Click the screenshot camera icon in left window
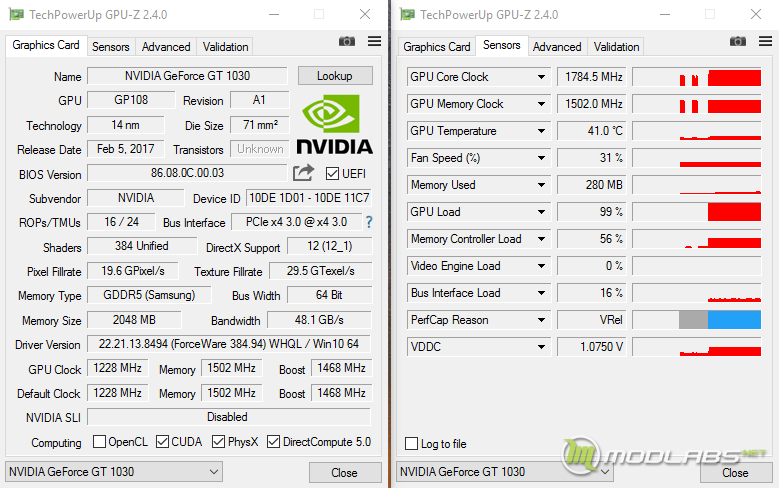 (x=347, y=41)
